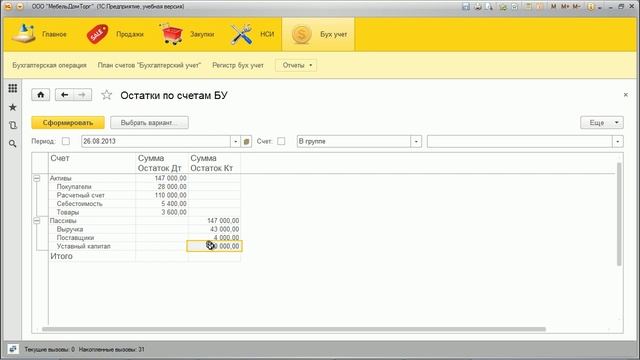The width and height of the screenshot is (640, 360).
Task: Collapse the Активы group
Action: [x=37, y=178]
